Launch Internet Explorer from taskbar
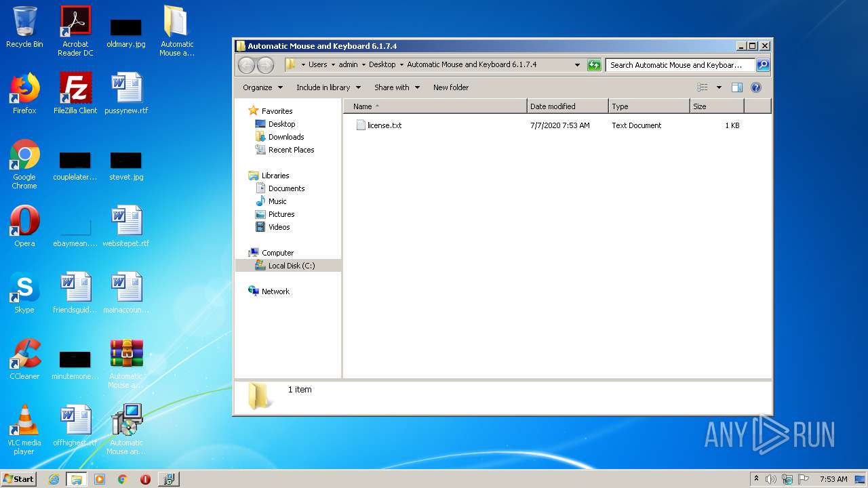868x488 pixels. [54, 479]
